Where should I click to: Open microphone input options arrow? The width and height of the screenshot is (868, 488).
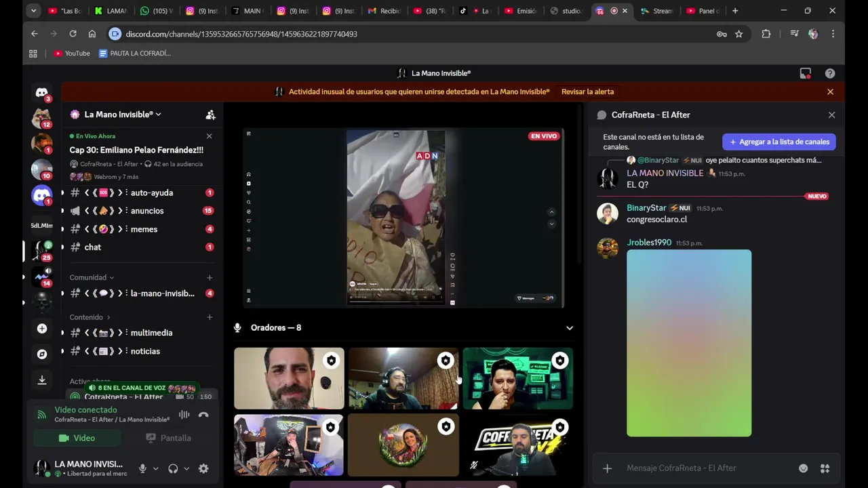click(x=155, y=468)
